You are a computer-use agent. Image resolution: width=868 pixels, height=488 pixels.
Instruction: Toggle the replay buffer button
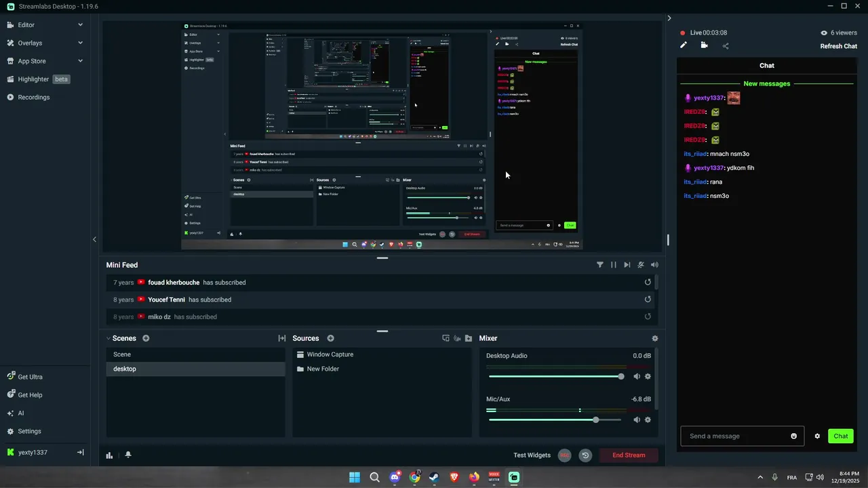pos(585,455)
